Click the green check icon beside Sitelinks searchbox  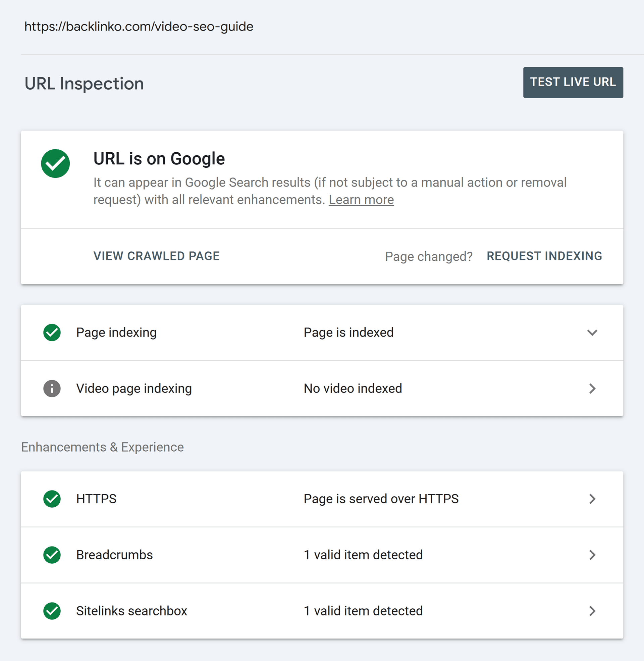[x=52, y=611]
